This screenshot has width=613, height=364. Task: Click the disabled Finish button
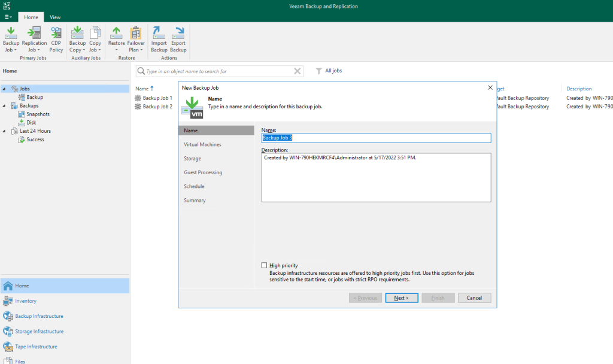(x=438, y=298)
